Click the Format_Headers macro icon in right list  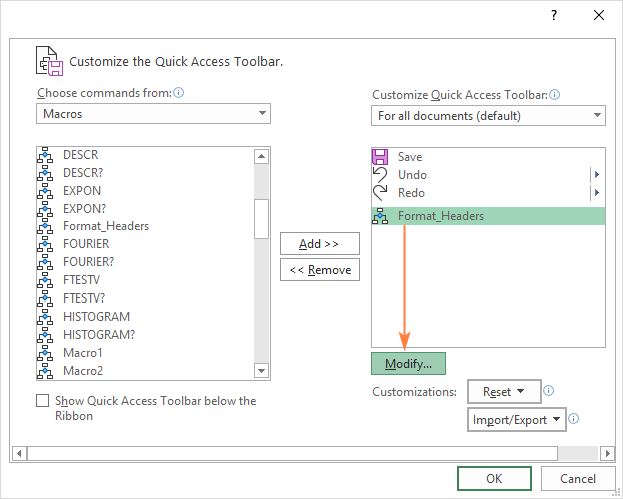(x=380, y=216)
